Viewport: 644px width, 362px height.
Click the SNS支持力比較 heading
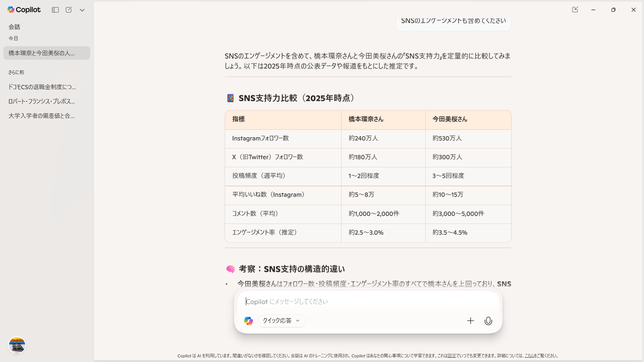pyautogui.click(x=297, y=98)
